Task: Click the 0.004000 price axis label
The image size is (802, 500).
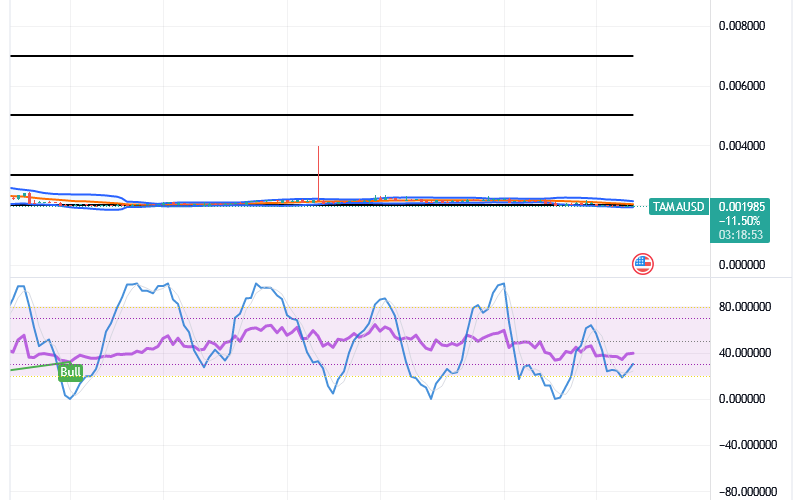Action: 742,146
